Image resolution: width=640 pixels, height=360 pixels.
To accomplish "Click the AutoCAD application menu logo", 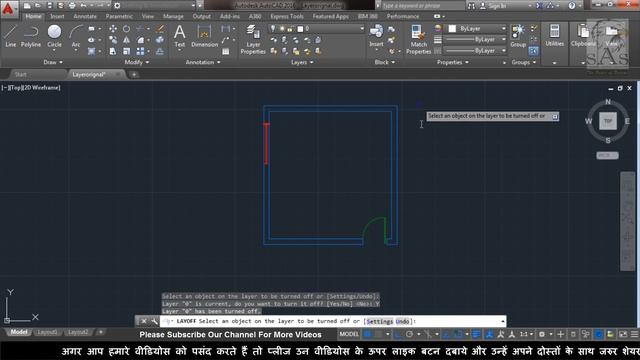I will (8, 8).
